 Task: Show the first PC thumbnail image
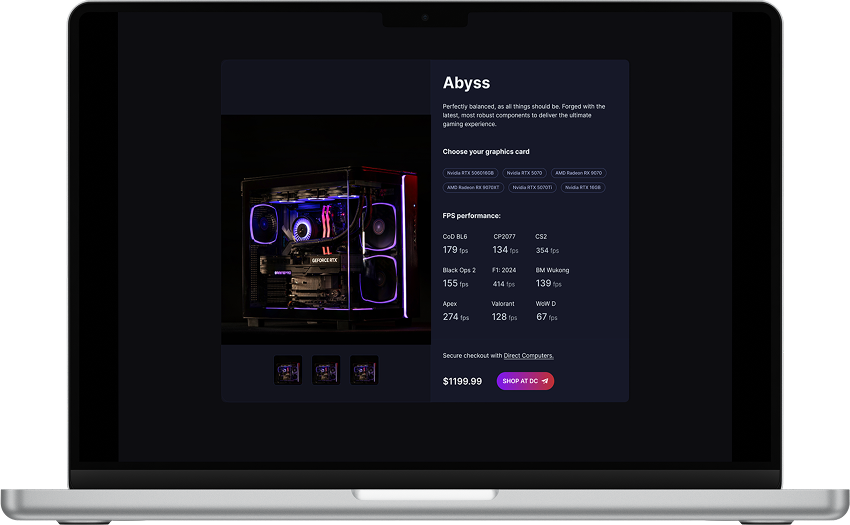pos(288,370)
